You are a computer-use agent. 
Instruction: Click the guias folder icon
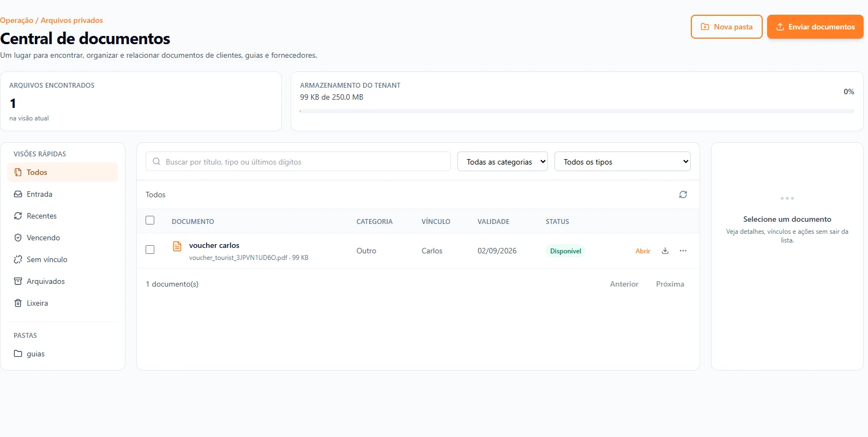pos(18,354)
